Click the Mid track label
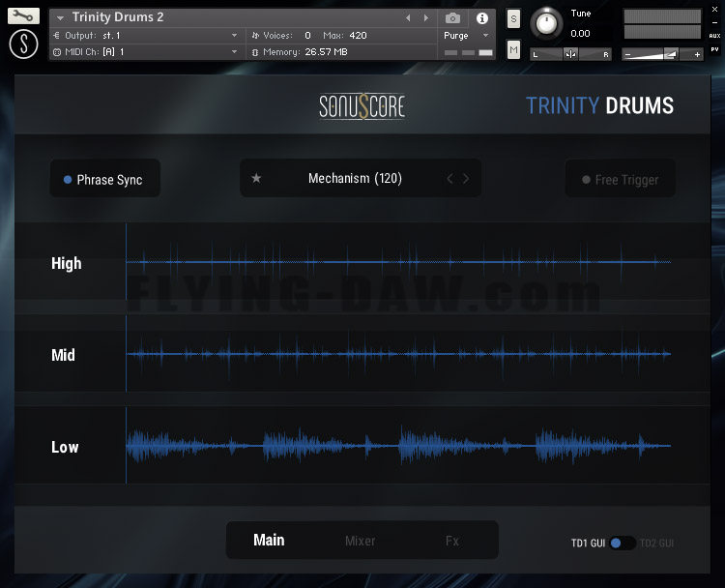Image resolution: width=725 pixels, height=588 pixels. [63, 355]
